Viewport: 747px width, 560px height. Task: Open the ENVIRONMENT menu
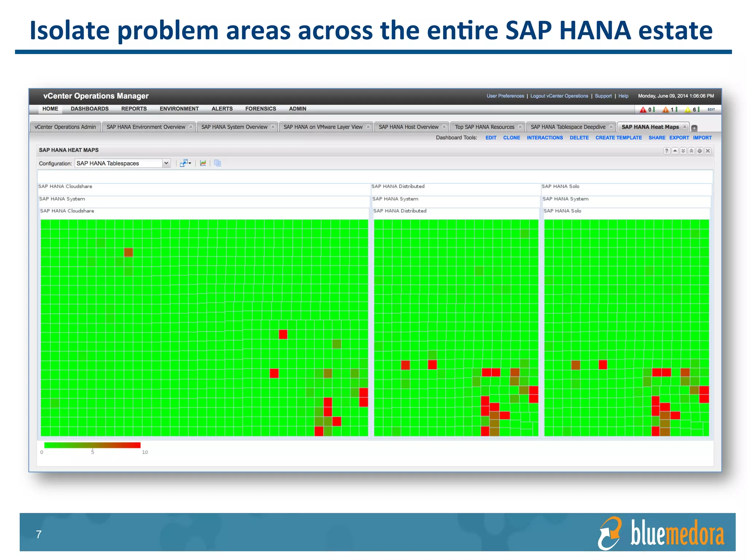click(x=179, y=109)
